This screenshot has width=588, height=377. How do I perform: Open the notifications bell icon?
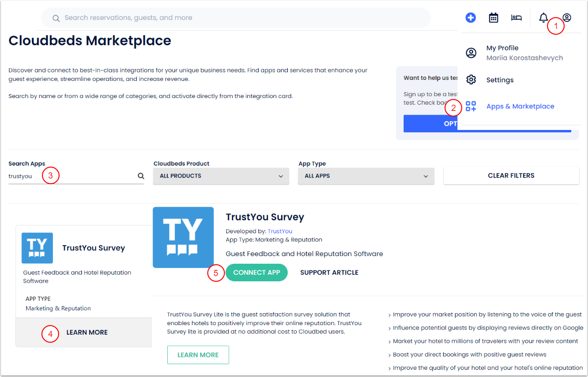543,18
